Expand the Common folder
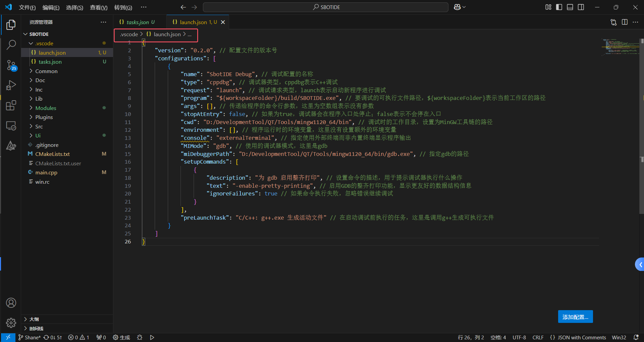The image size is (644, 342). (x=67, y=71)
